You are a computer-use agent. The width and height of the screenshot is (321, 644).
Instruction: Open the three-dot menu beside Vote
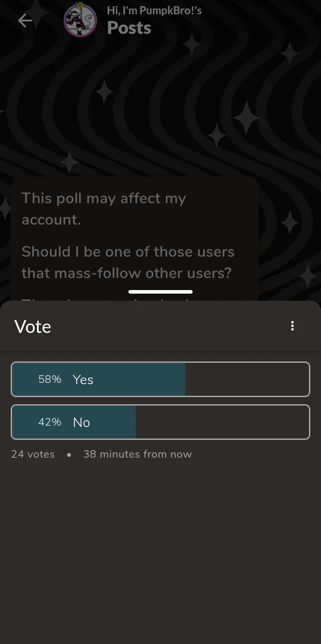292,326
